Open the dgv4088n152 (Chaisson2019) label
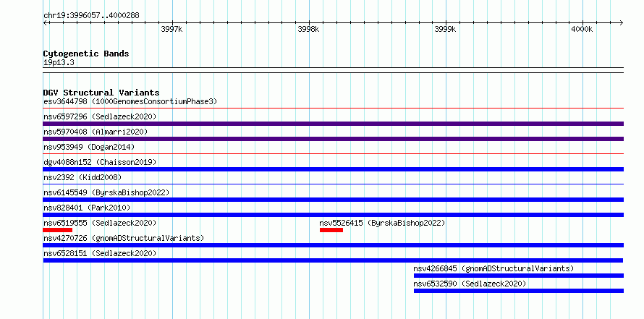This screenshot has height=319, width=644. (100, 162)
